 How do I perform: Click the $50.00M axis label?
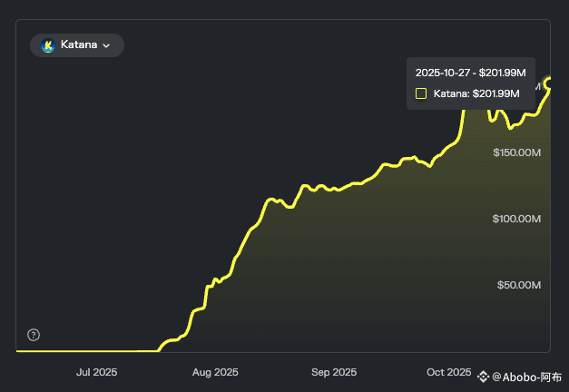click(519, 285)
